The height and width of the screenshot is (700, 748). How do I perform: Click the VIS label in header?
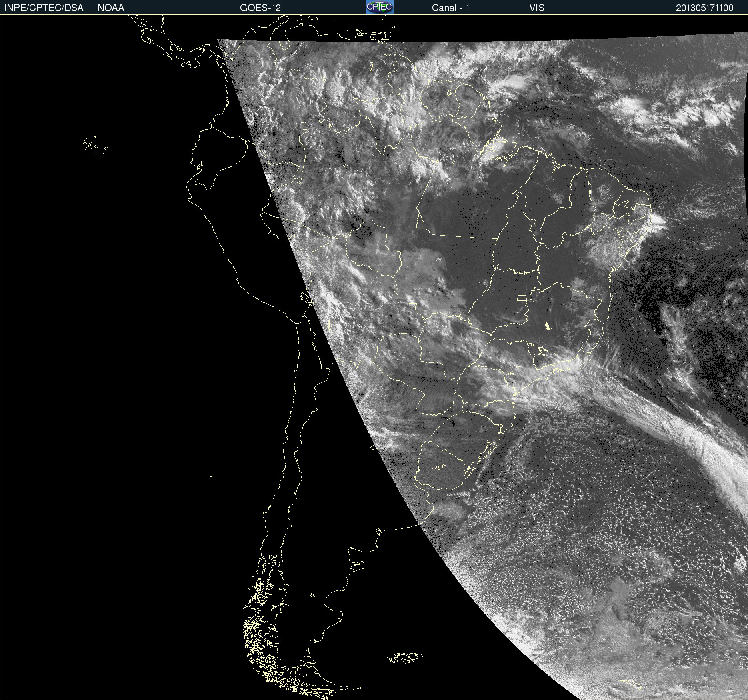[x=537, y=8]
